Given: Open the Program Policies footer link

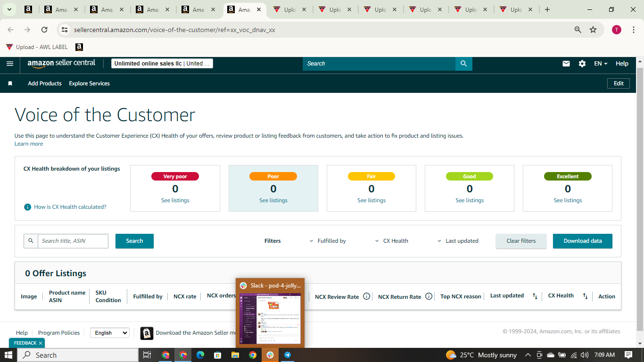Looking at the screenshot, I should click(x=59, y=333).
